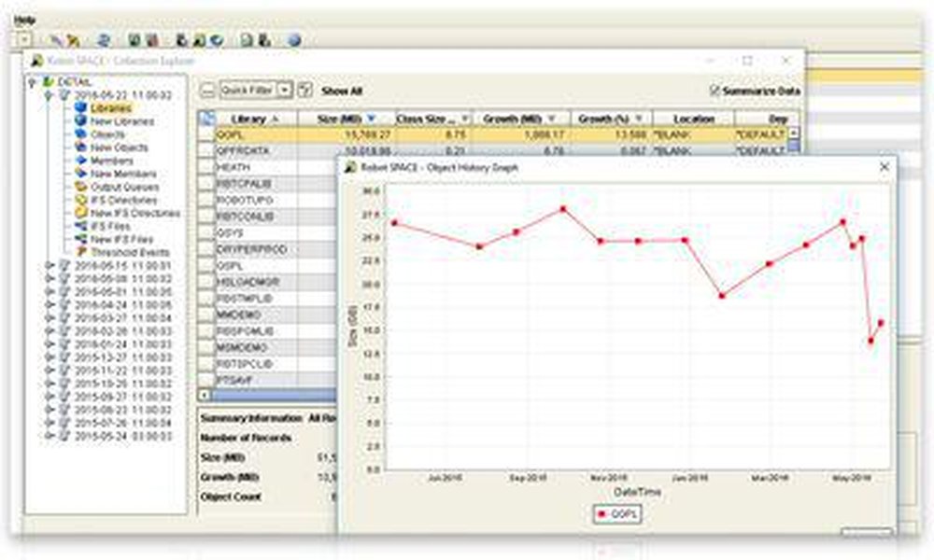Click the table horizontal scrollbar left arrow
Screen dimensions: 934x560
(205, 395)
